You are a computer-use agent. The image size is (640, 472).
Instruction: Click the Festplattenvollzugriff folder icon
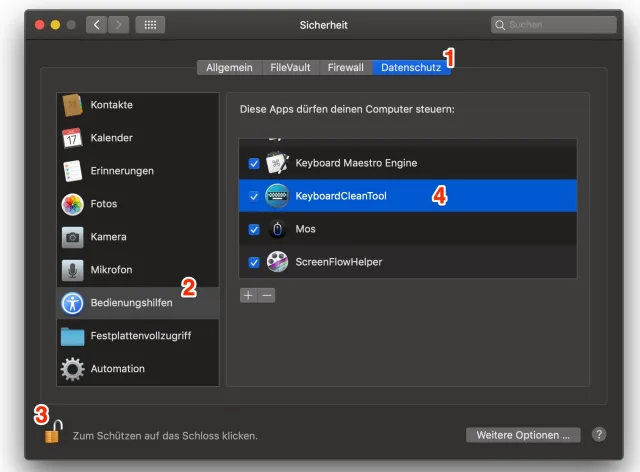click(73, 336)
